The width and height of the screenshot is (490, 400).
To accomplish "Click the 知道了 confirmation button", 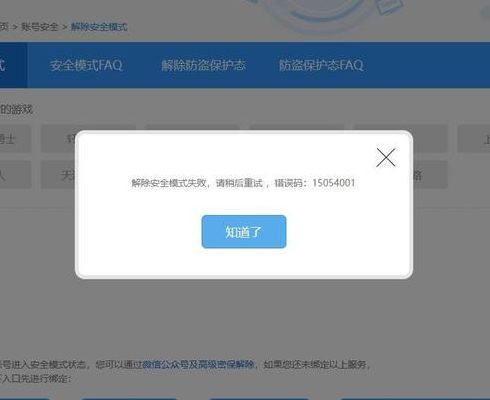I will [x=244, y=232].
